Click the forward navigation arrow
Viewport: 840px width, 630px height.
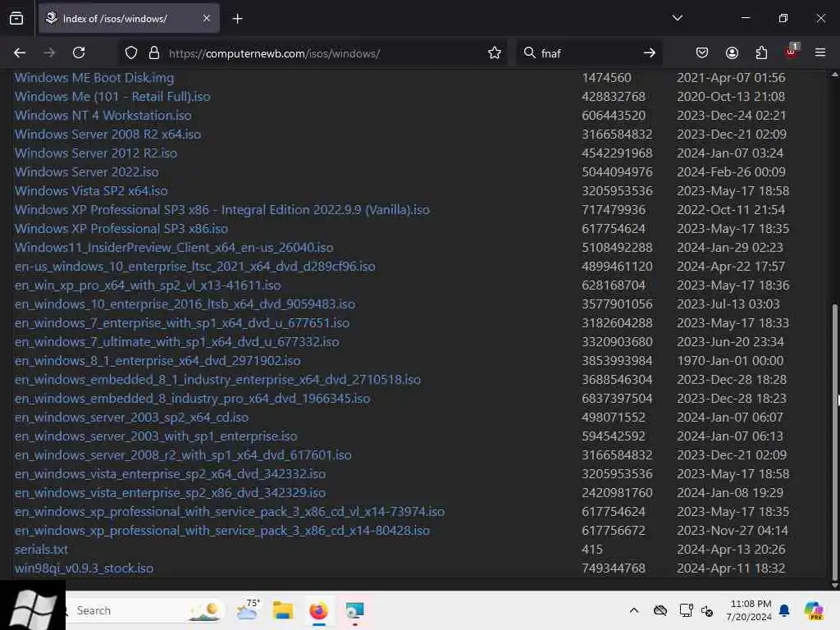(49, 52)
